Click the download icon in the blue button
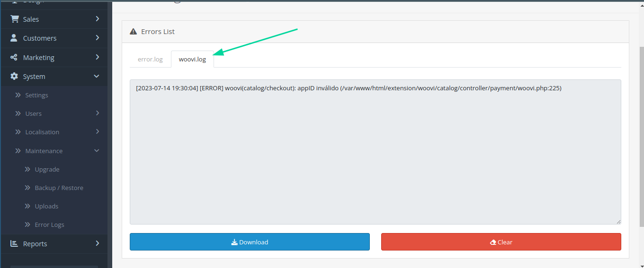 pyautogui.click(x=234, y=242)
